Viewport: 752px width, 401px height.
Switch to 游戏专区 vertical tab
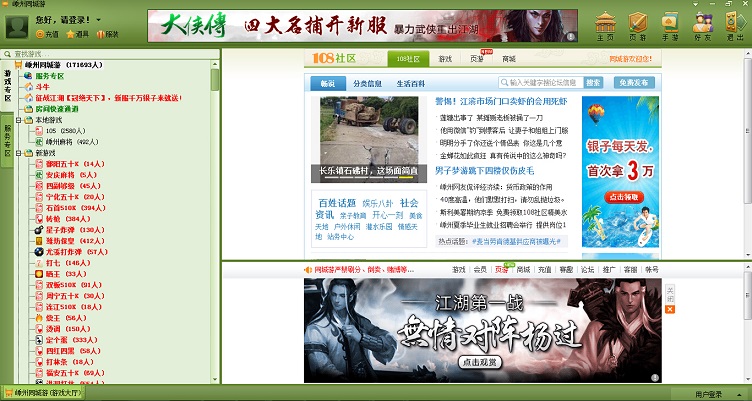click(7, 85)
